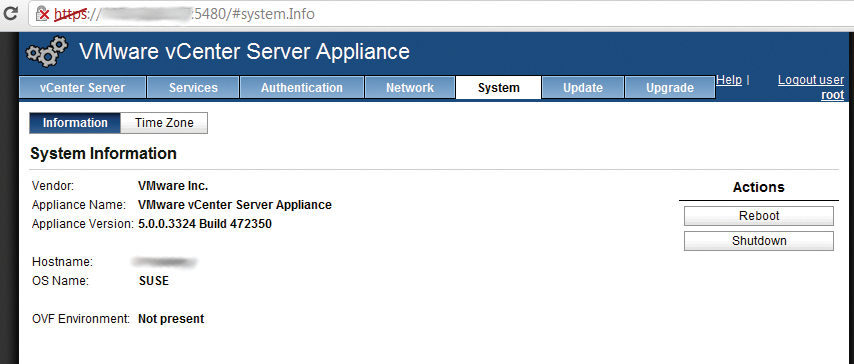Click OVF Environment value Not present

point(171,319)
